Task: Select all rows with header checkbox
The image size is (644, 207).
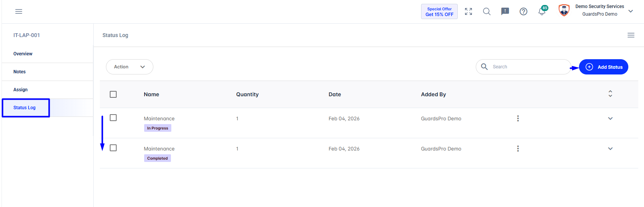Action: coord(113,94)
